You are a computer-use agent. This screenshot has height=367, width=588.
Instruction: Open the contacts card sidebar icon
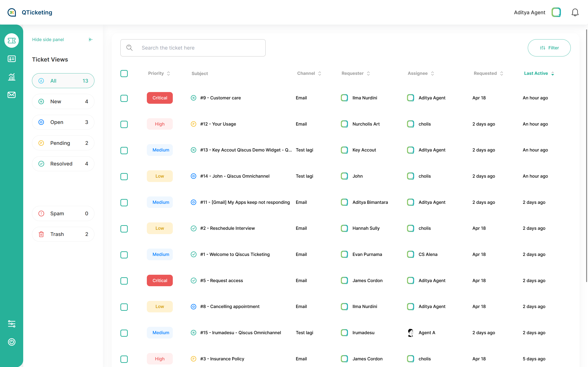click(x=11, y=59)
